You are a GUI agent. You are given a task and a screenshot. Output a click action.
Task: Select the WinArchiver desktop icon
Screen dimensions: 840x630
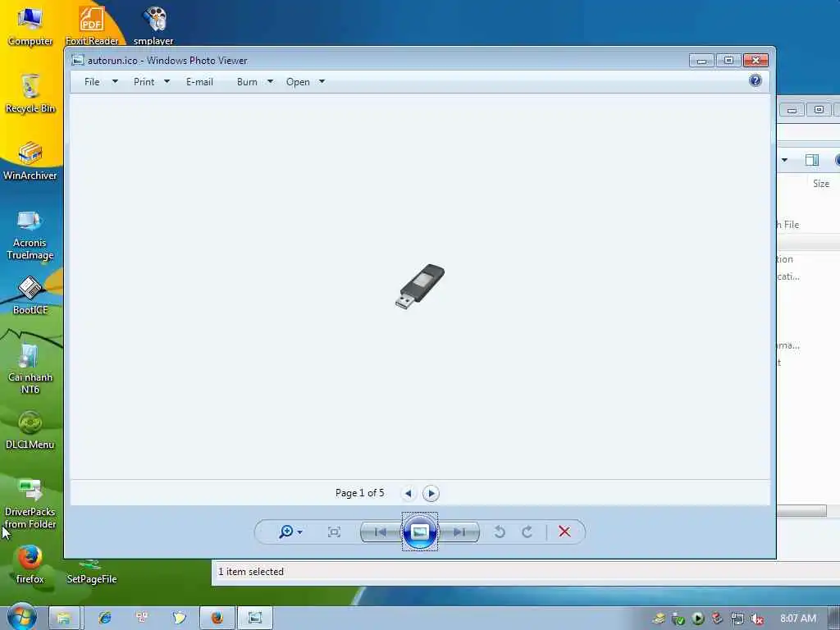click(30, 161)
